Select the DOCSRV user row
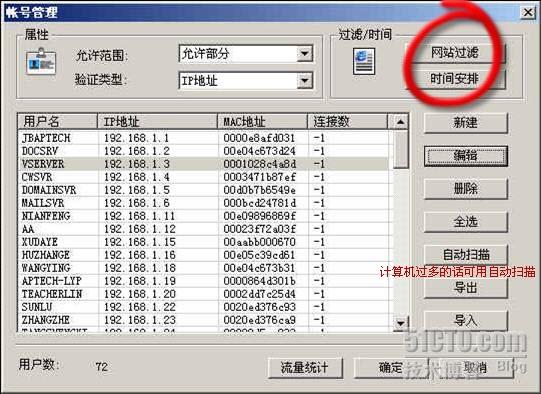The width and height of the screenshot is (541, 394). pyautogui.click(x=204, y=151)
